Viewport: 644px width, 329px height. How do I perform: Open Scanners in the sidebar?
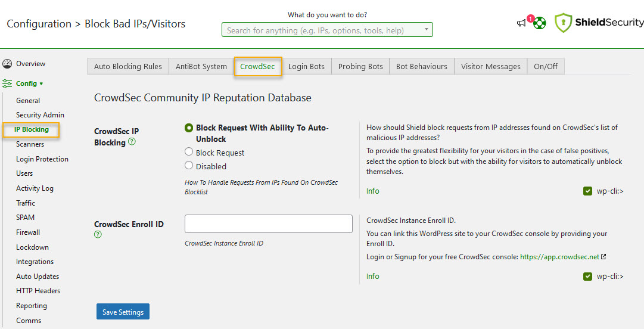point(30,144)
